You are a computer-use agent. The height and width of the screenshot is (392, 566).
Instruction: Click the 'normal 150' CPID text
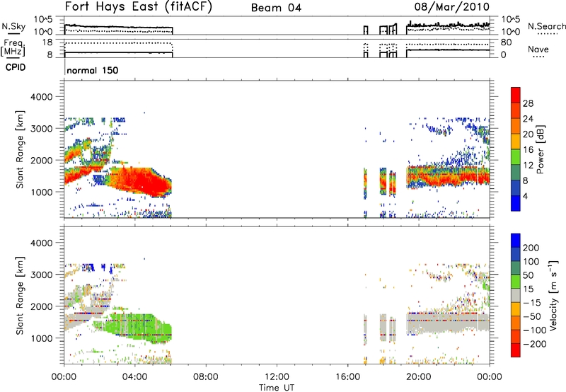pyautogui.click(x=93, y=70)
